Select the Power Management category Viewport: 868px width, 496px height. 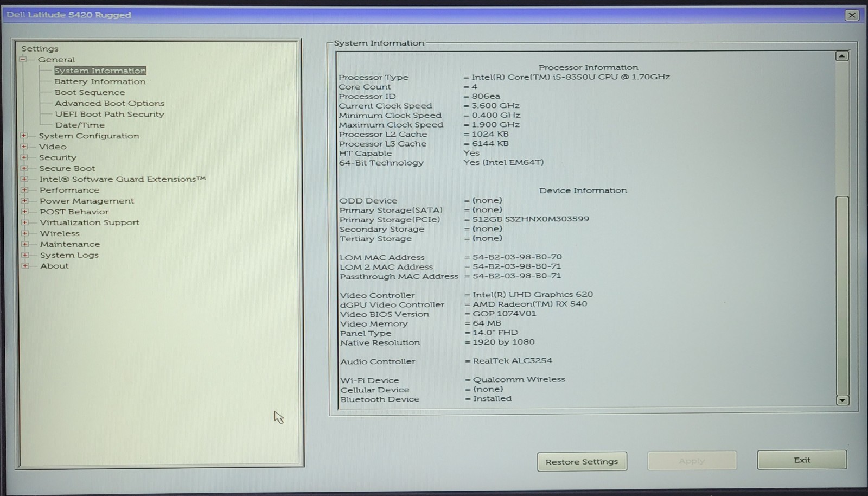87,201
